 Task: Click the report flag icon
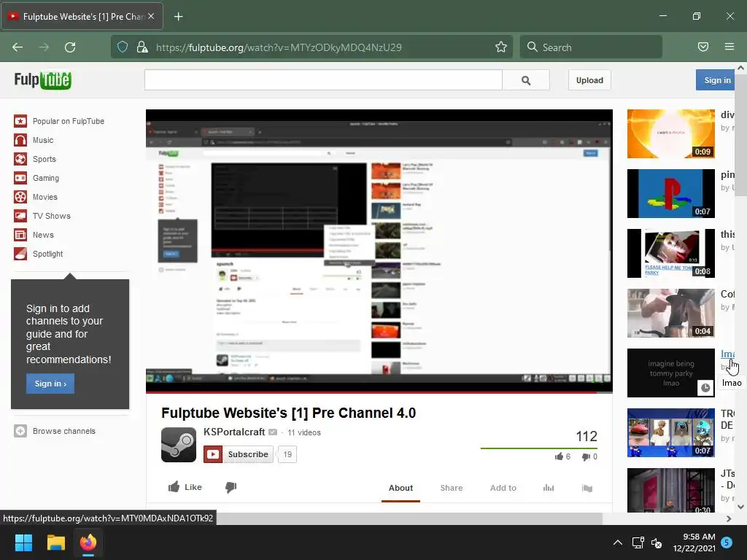(x=587, y=488)
